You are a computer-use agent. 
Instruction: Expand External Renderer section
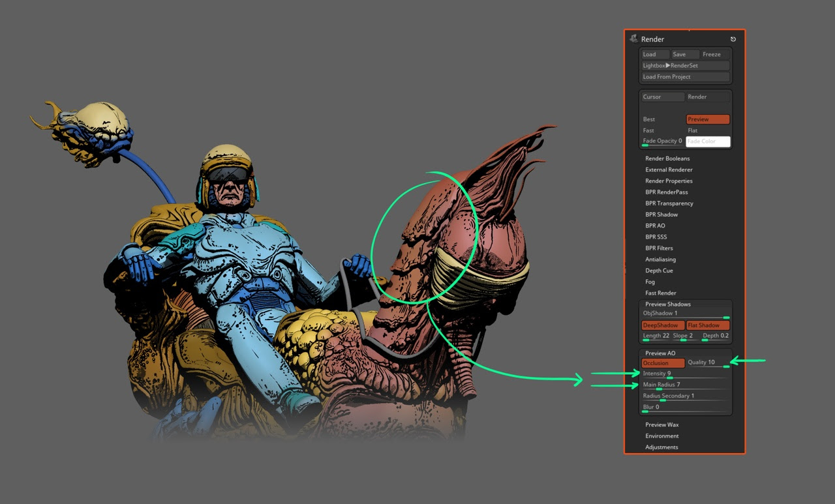point(669,170)
